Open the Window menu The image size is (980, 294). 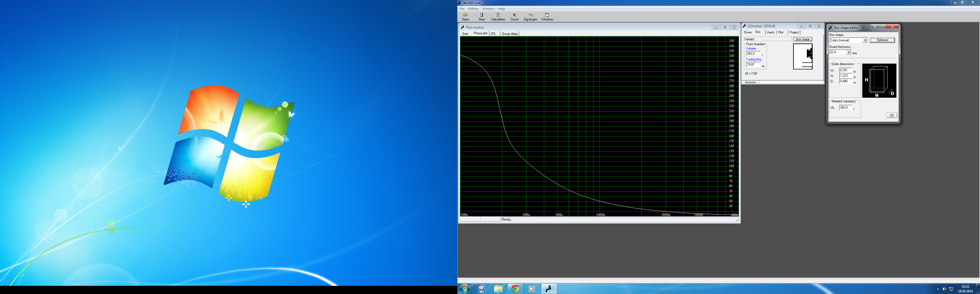[488, 9]
